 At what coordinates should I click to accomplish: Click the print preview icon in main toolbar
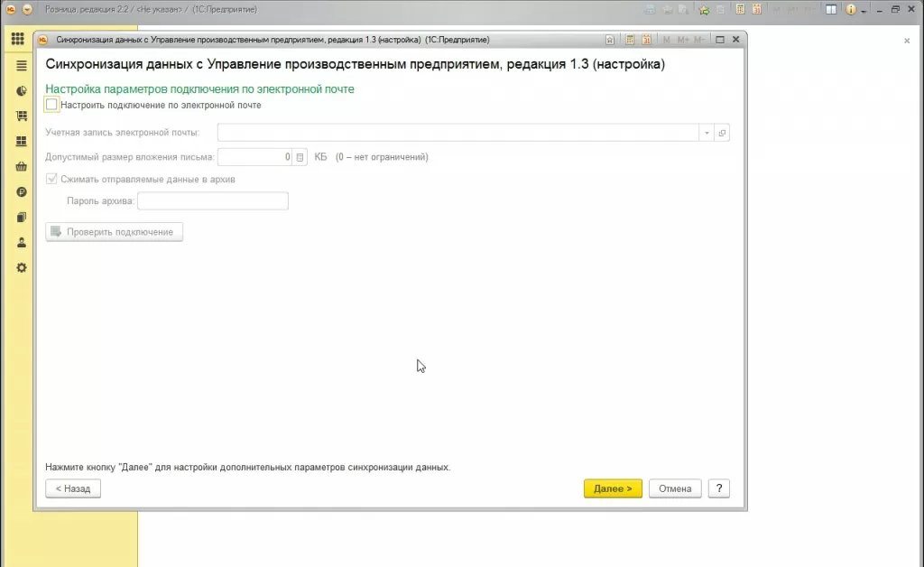684,9
